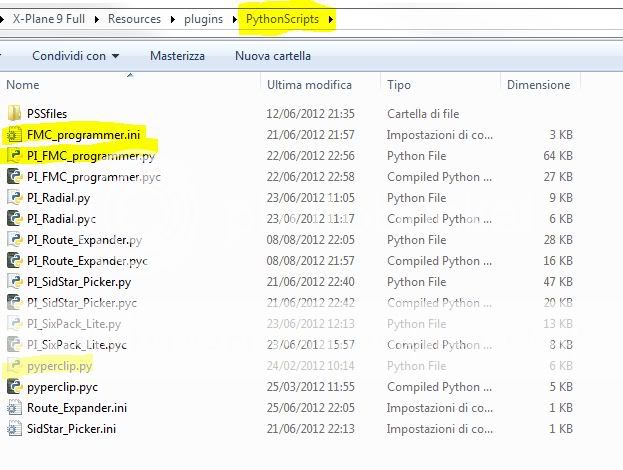
Task: Click the date 23/06/2012 11:05
Action: pyautogui.click(x=310, y=198)
